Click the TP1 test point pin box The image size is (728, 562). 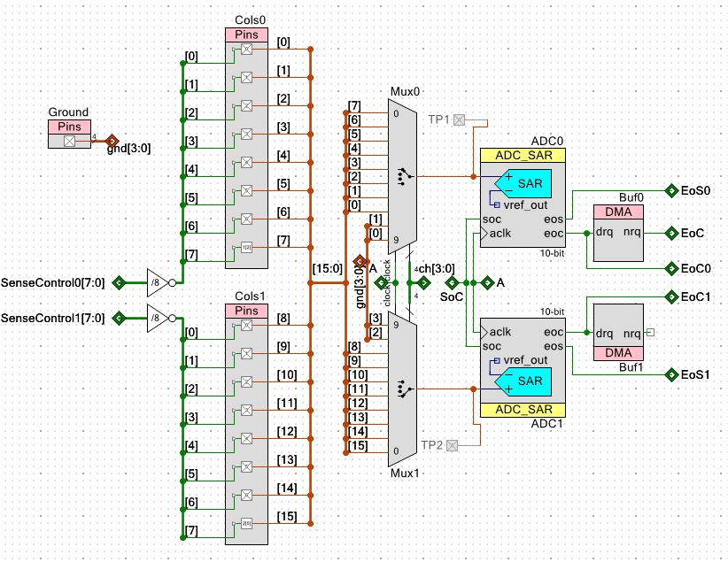coord(459,119)
